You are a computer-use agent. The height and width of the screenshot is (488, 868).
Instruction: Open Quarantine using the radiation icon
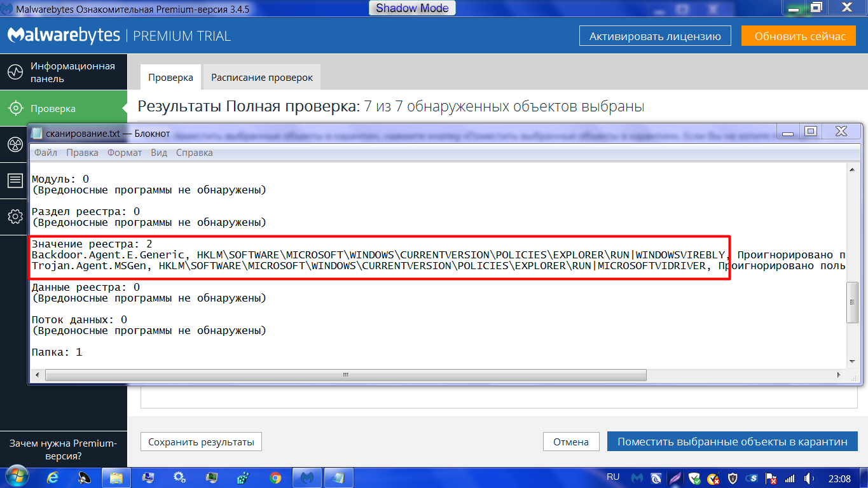tap(15, 144)
